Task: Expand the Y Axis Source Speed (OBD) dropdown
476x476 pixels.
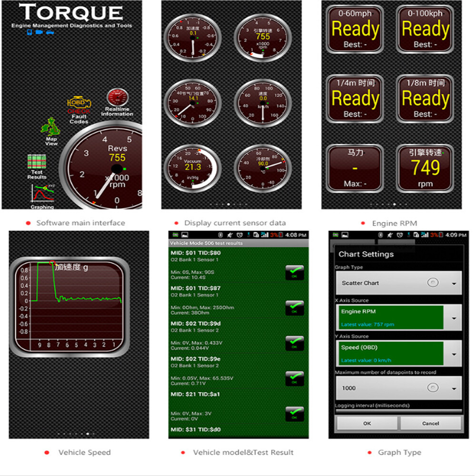Action: 454,354
